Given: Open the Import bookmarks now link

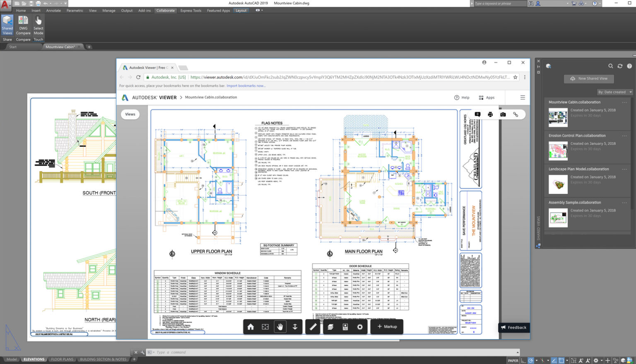Looking at the screenshot, I should [246, 85].
